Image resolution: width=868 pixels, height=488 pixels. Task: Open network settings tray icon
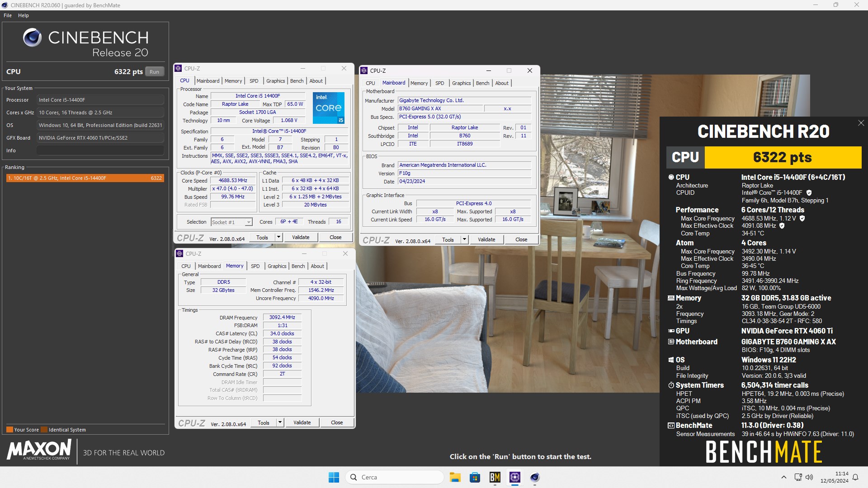[x=798, y=477]
